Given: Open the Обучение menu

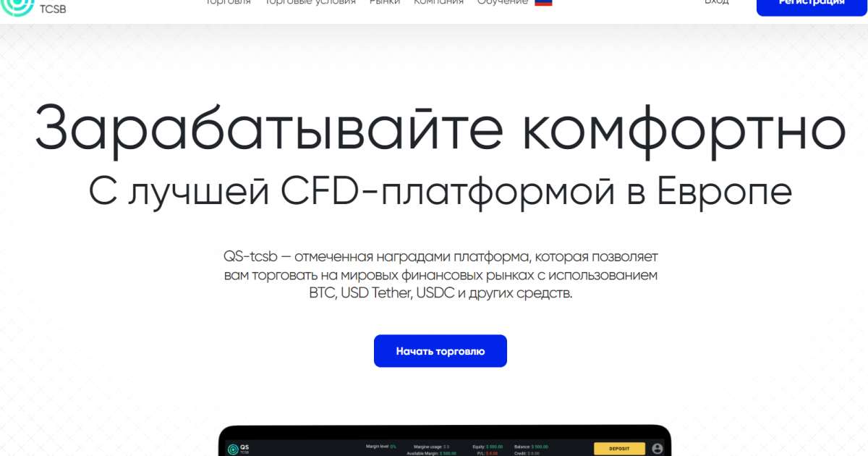Looking at the screenshot, I should (503, 3).
